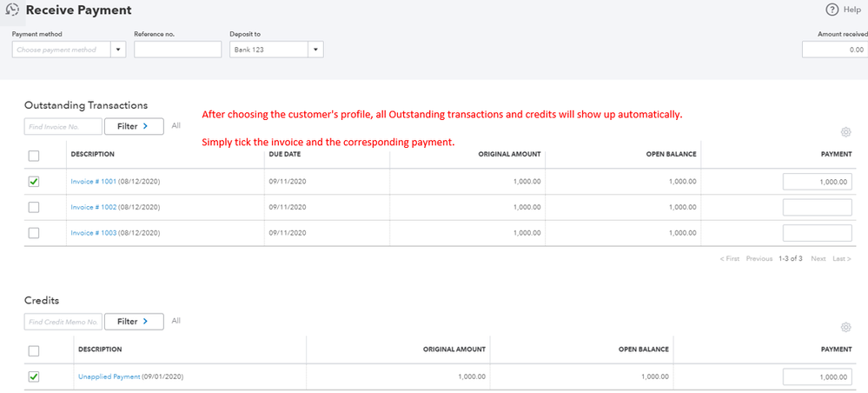Click the 1-3 of 3 pagination text
The image size is (868, 393).
point(791,259)
